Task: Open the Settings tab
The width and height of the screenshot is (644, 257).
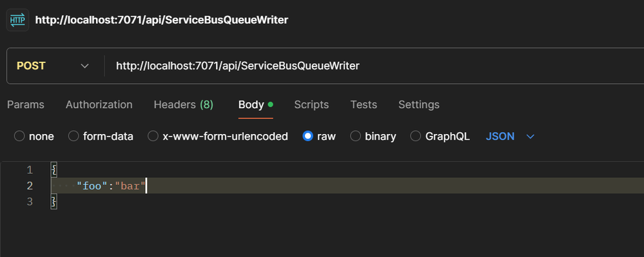Action: pos(418,105)
